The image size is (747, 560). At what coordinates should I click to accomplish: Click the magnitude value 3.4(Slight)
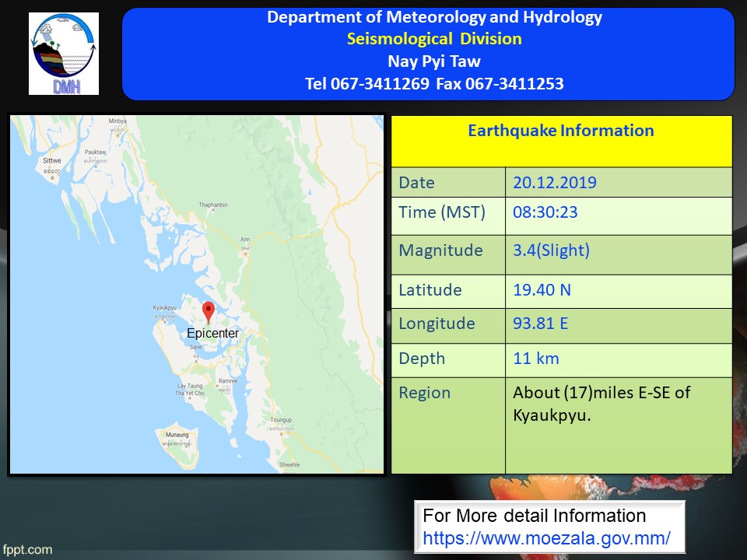[551, 250]
